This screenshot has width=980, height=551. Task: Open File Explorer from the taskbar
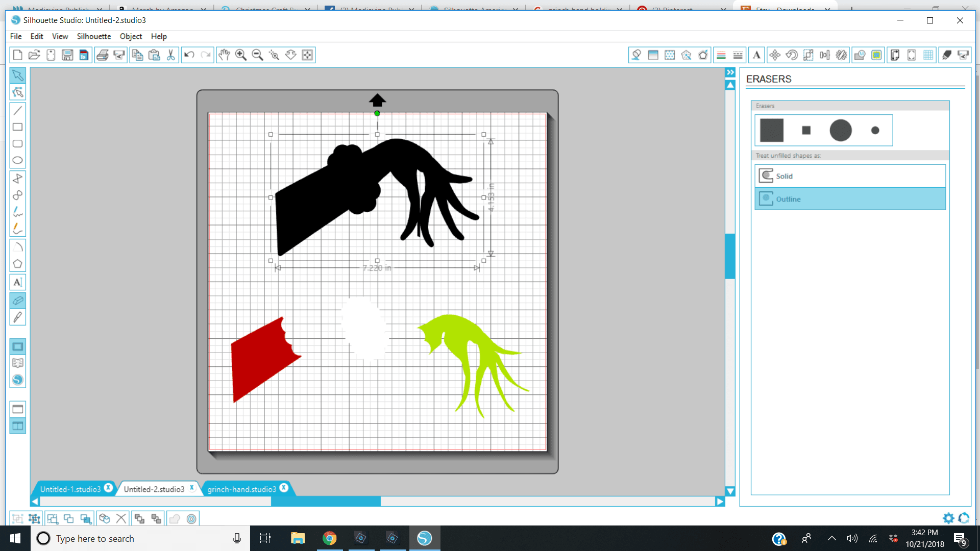click(298, 538)
